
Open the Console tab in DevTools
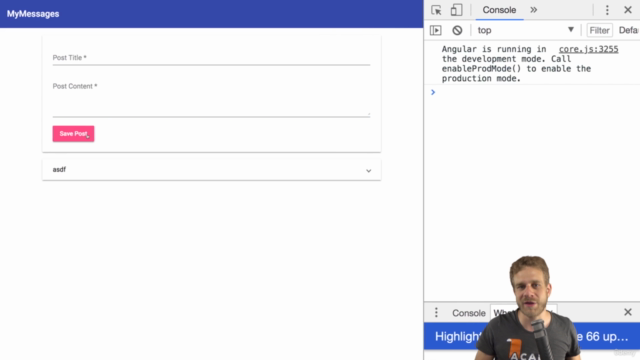tap(499, 10)
